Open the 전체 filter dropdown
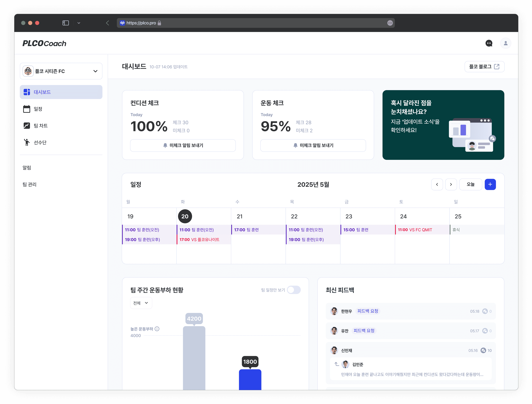The height and width of the screenshot is (404, 532). coord(141,303)
